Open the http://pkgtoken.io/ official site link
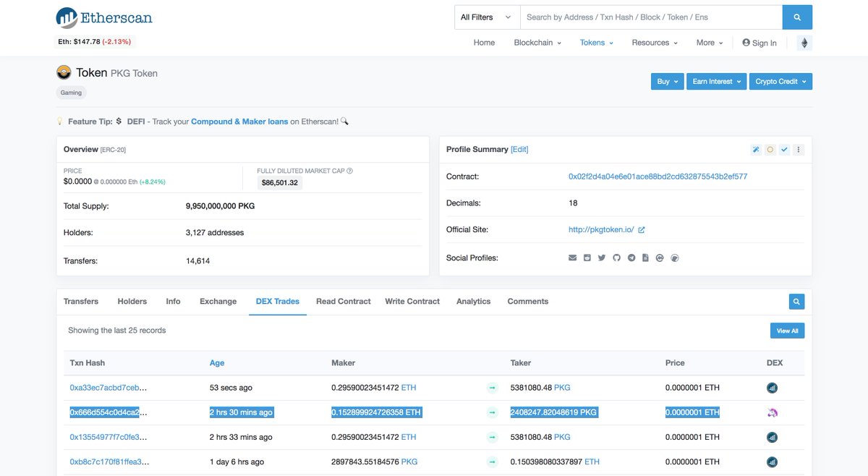This screenshot has height=476, width=868. pyautogui.click(x=601, y=230)
